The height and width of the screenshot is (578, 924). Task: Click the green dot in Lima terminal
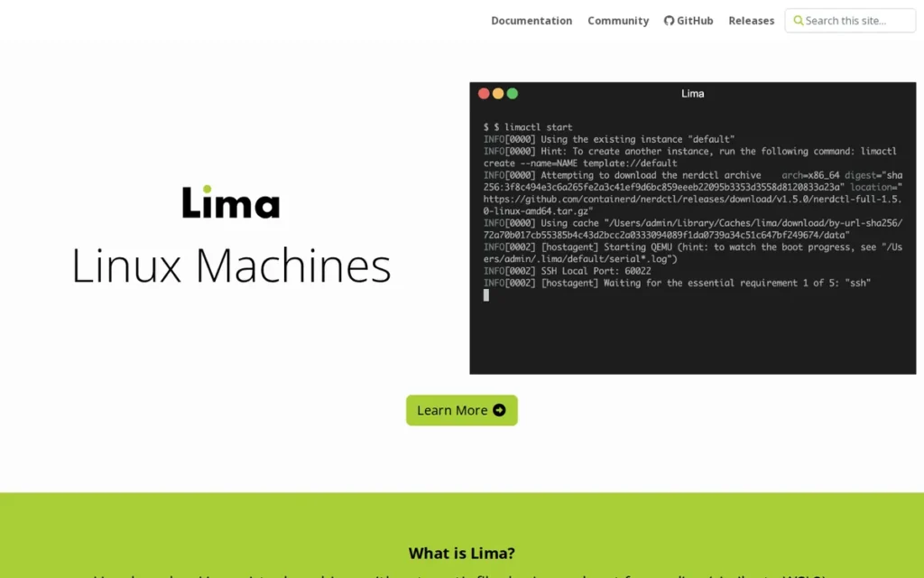tap(513, 93)
